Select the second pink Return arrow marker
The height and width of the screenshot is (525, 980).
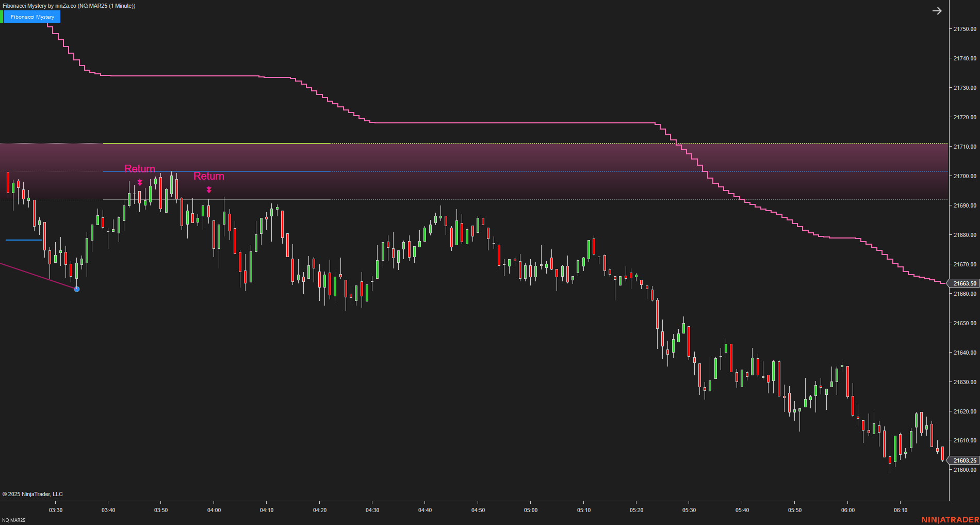click(208, 190)
